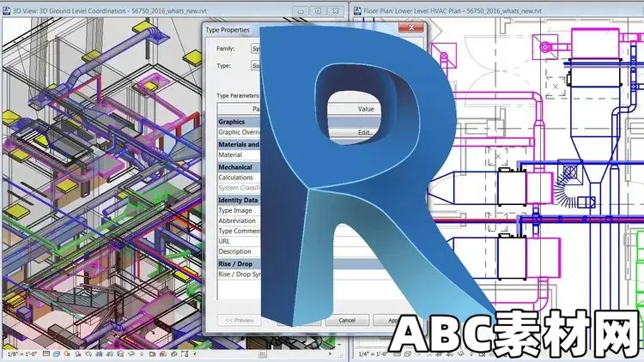The height and width of the screenshot is (362, 644).
Task: Open the Type combo box
Action: point(256,66)
